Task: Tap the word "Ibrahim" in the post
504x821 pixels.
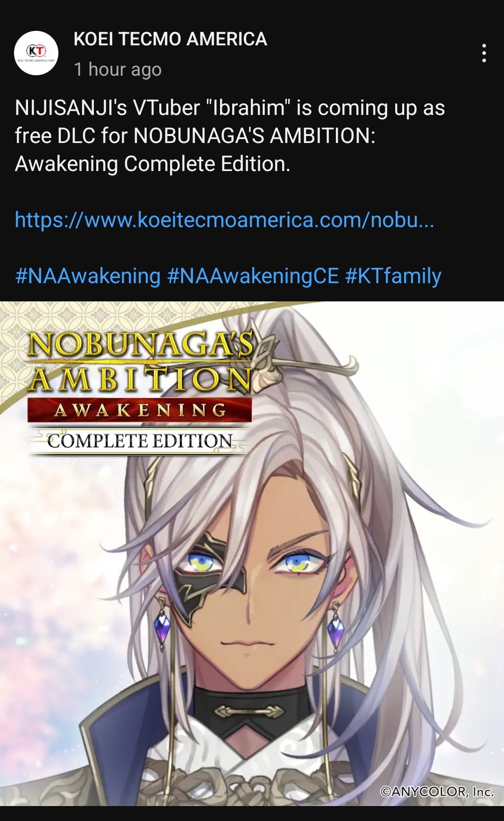Action: point(248,108)
